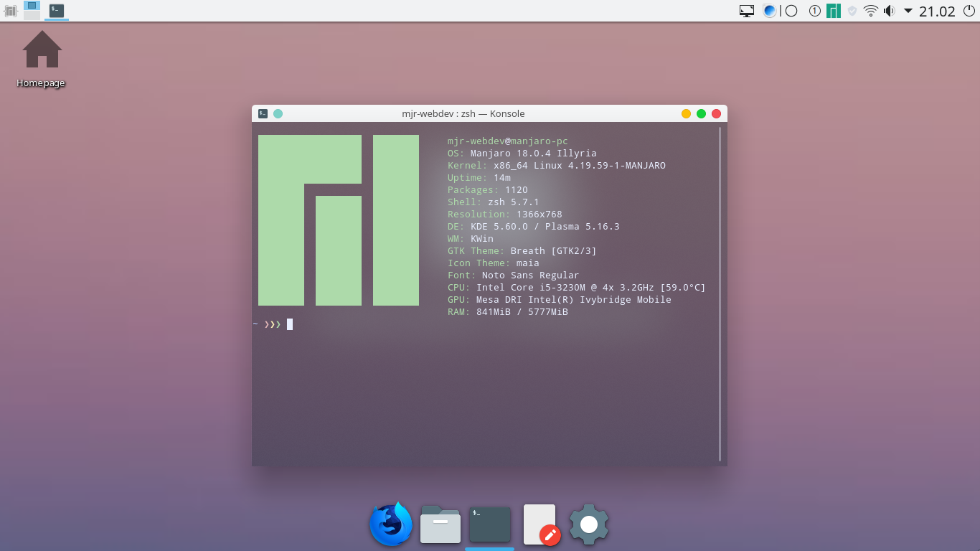This screenshot has height=551, width=980.
Task: Click the Konsole terminal icon in the dock
Action: (x=490, y=524)
